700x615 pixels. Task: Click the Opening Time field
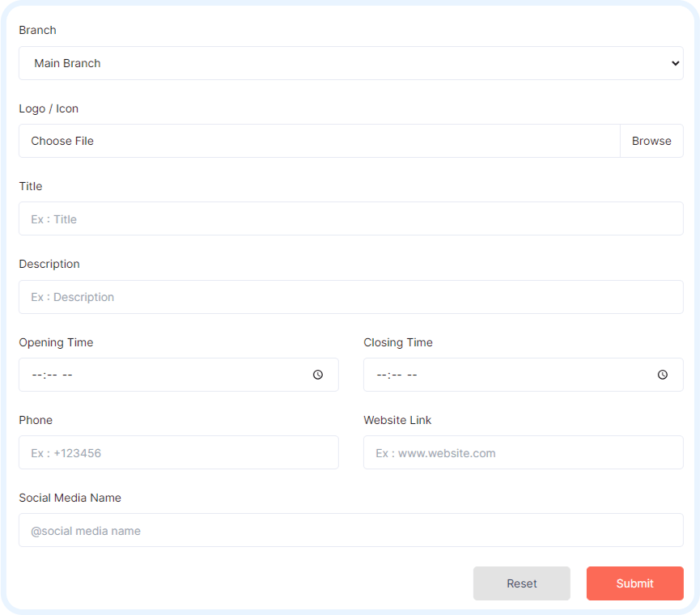179,375
